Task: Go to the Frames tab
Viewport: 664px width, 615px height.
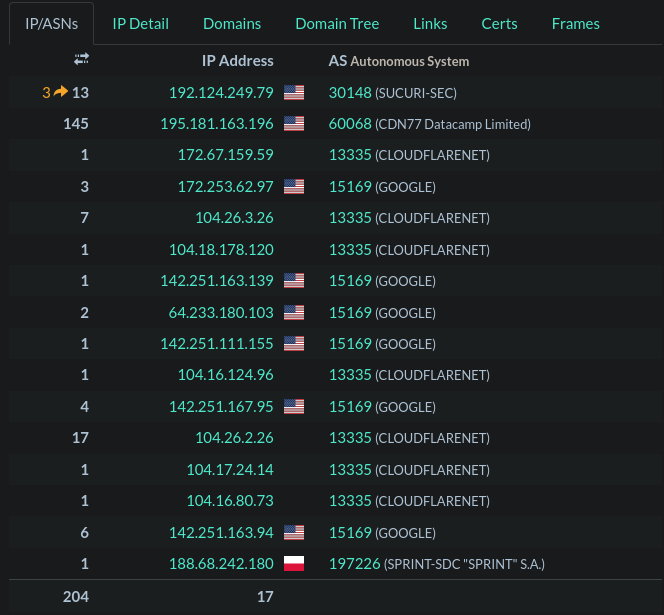Action: (575, 23)
